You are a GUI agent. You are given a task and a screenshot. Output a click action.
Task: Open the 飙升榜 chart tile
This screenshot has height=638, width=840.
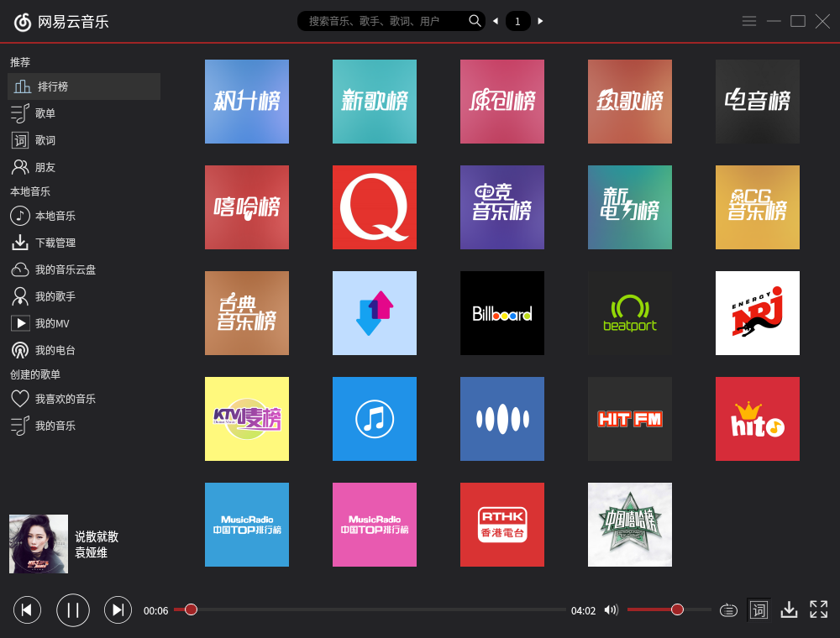coord(247,102)
